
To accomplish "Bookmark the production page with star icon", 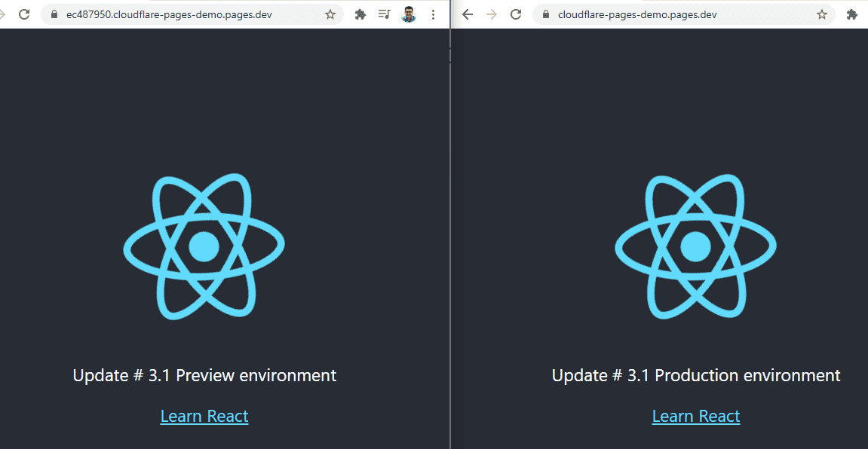I will coord(822,14).
